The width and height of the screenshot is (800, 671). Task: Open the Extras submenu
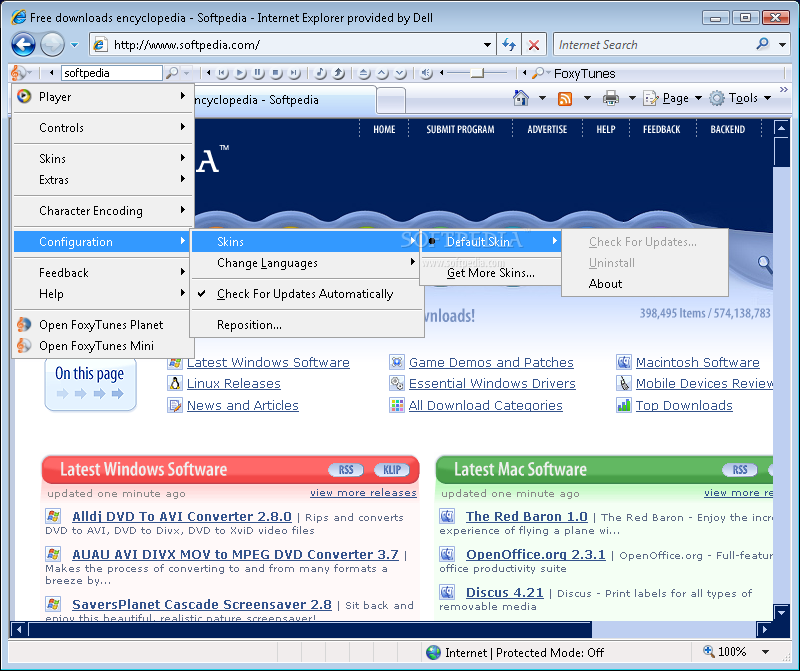[103, 180]
